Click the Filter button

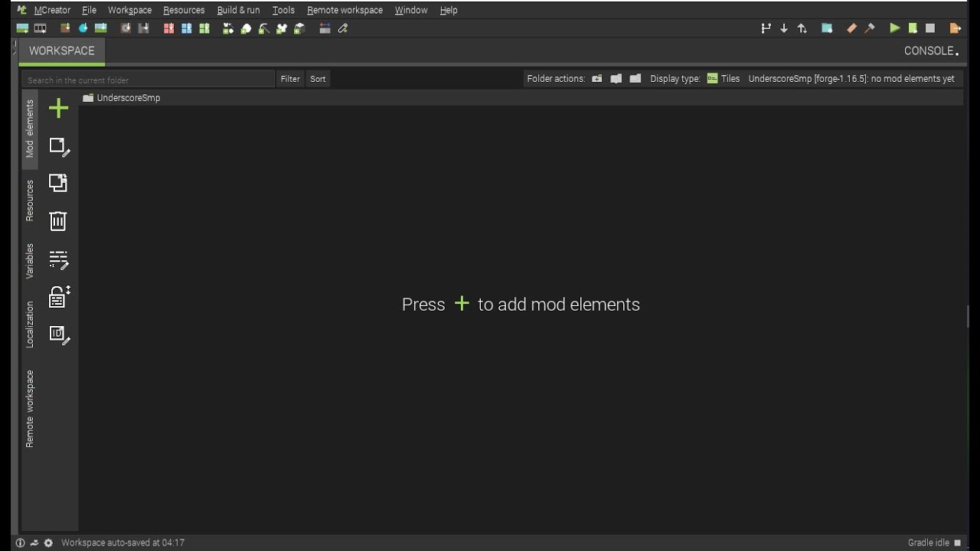click(x=290, y=79)
